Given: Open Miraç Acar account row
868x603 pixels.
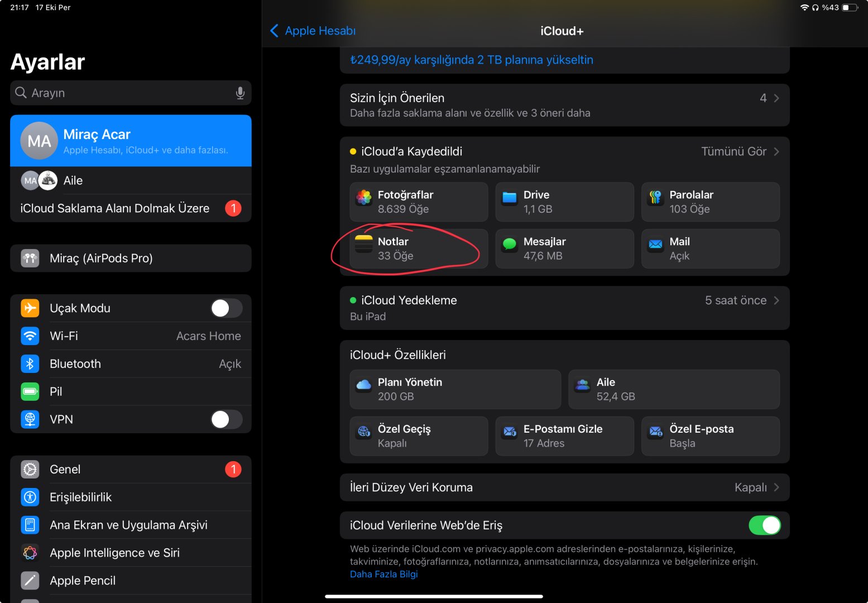Looking at the screenshot, I should (131, 141).
